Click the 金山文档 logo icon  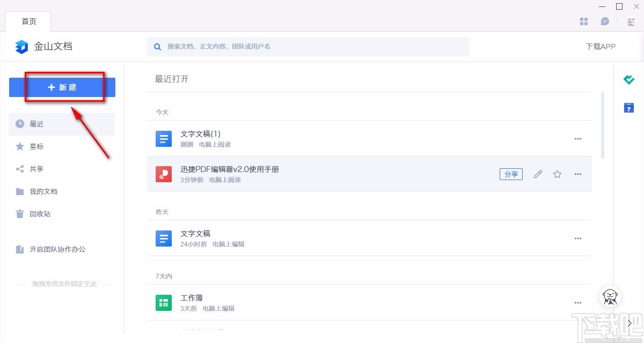pos(21,47)
